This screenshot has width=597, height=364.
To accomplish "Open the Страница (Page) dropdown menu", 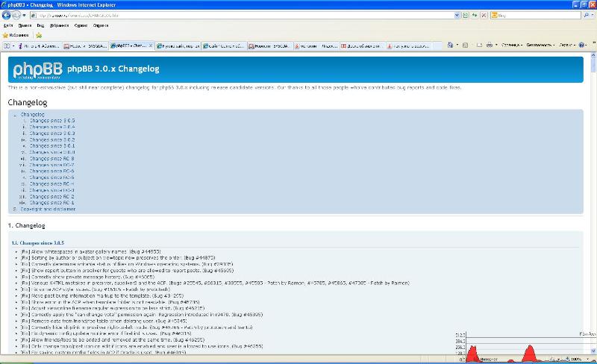I will pos(511,45).
